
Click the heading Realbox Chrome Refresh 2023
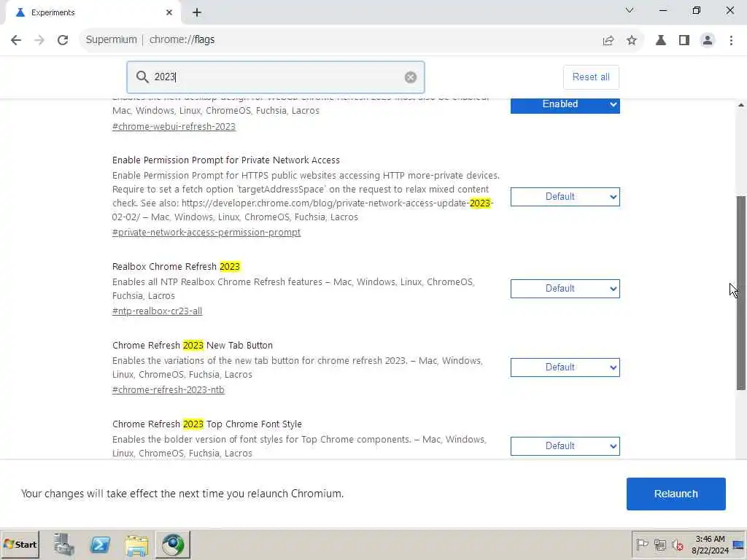tap(177, 267)
